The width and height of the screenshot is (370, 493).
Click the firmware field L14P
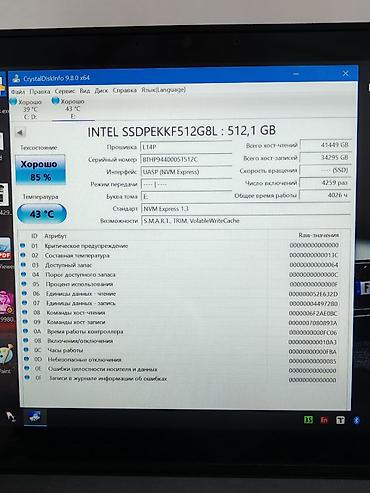pos(186,147)
